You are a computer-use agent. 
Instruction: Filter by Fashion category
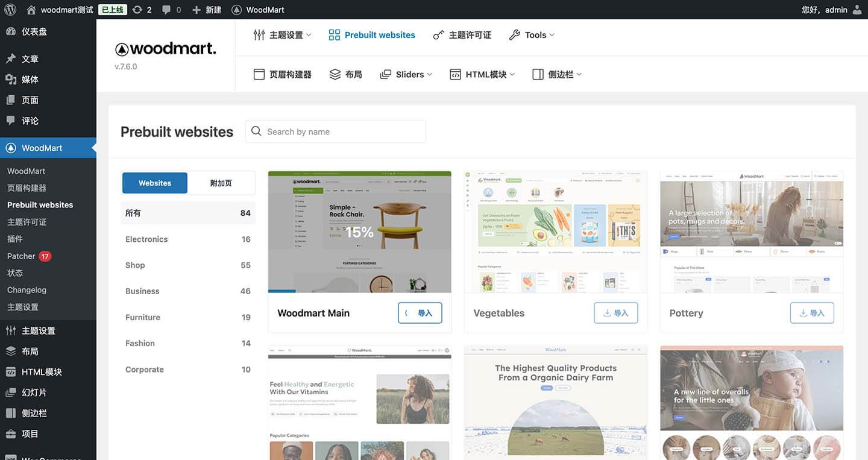pos(188,343)
